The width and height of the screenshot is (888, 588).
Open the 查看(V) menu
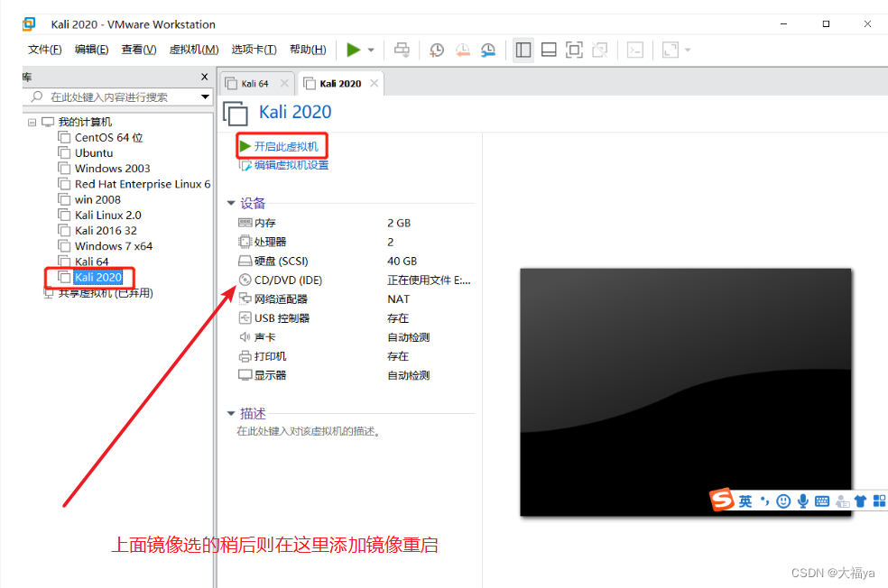139,50
